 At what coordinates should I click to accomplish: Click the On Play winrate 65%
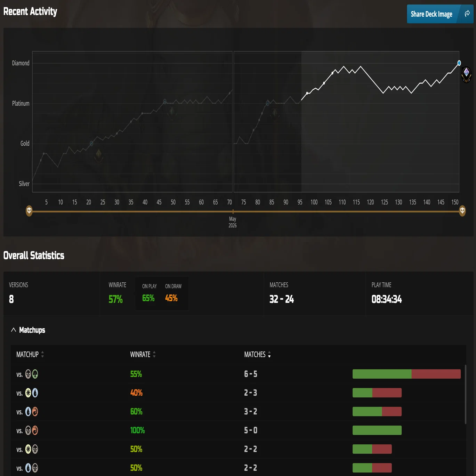[148, 298]
